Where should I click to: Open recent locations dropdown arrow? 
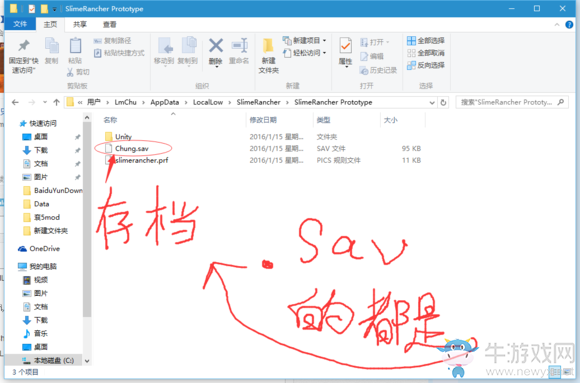point(45,102)
